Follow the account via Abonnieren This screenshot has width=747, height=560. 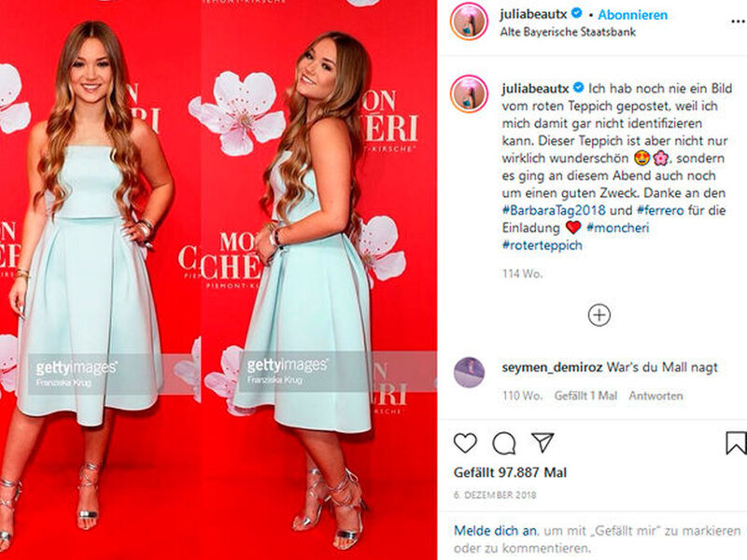click(x=633, y=15)
